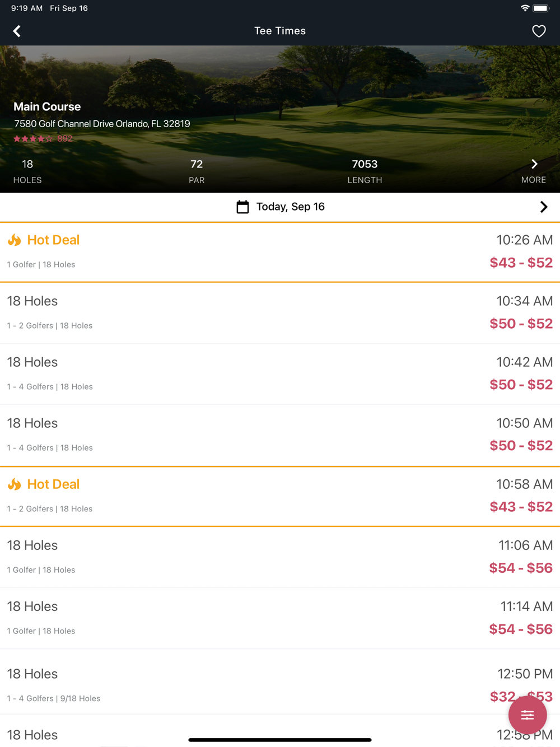
Task: Open the 11:06 AM tee time
Action: [x=280, y=557]
